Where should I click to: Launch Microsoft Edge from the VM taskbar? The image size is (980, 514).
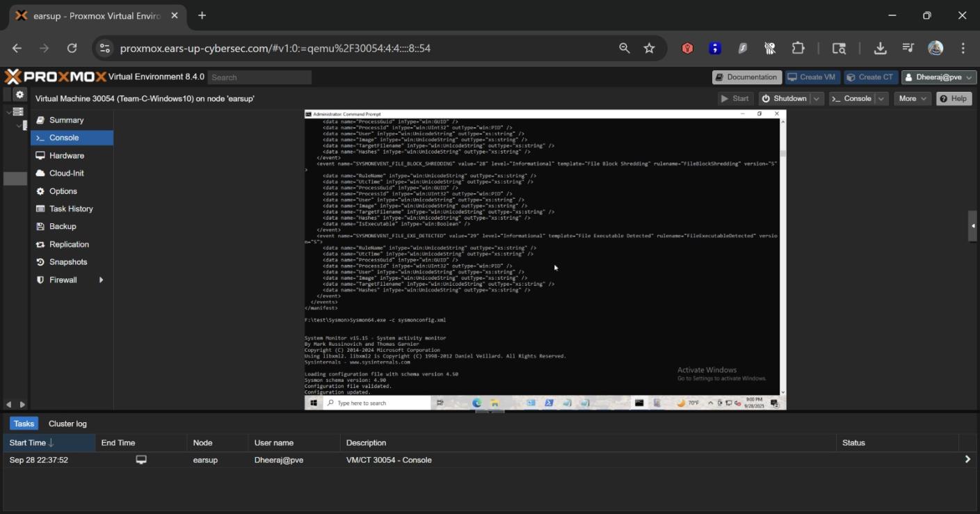(478, 402)
